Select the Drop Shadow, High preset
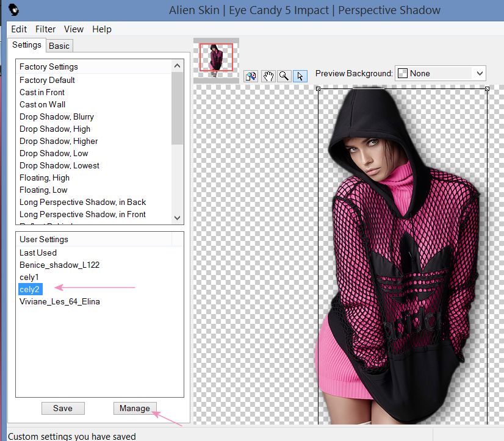 [x=55, y=129]
